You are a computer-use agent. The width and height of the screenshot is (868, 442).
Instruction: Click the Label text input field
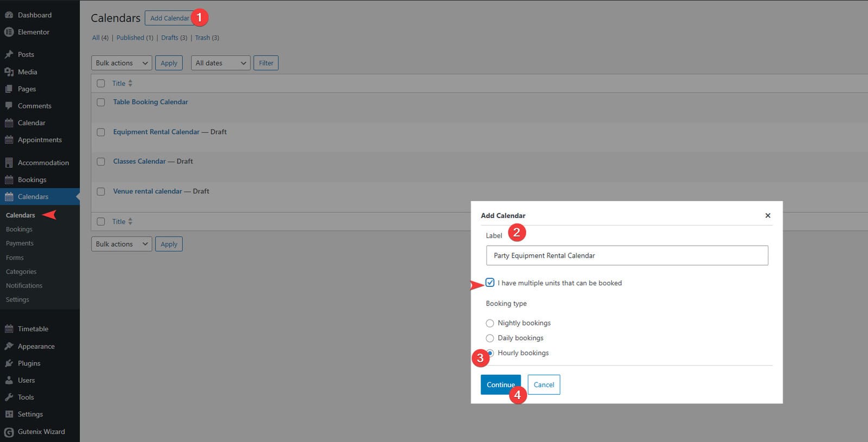(627, 255)
